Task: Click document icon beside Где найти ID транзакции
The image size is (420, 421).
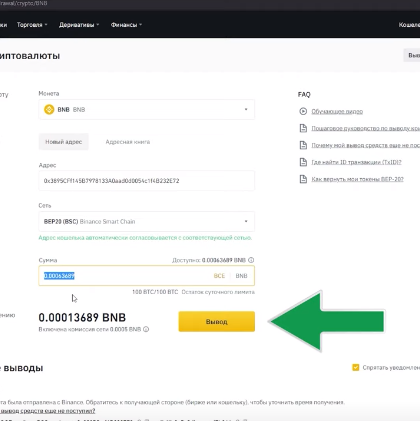Action: tap(303, 162)
